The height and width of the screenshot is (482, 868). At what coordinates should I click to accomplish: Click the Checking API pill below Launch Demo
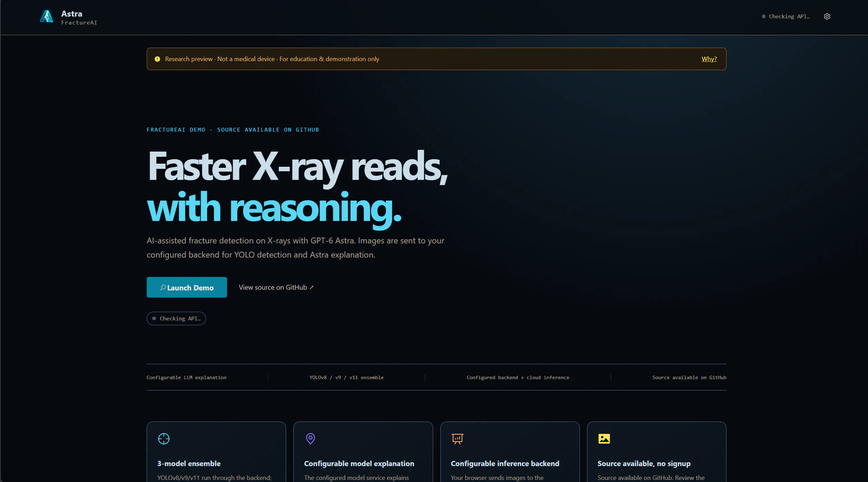click(176, 318)
